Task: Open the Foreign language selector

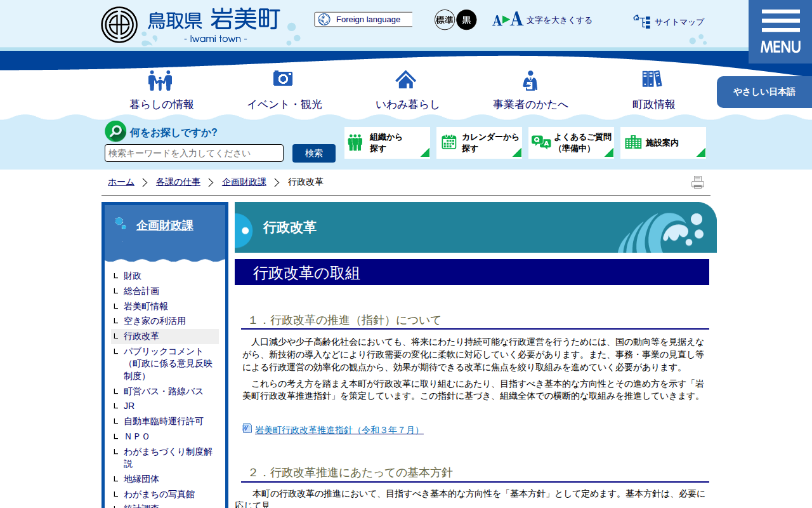Action: point(363,20)
